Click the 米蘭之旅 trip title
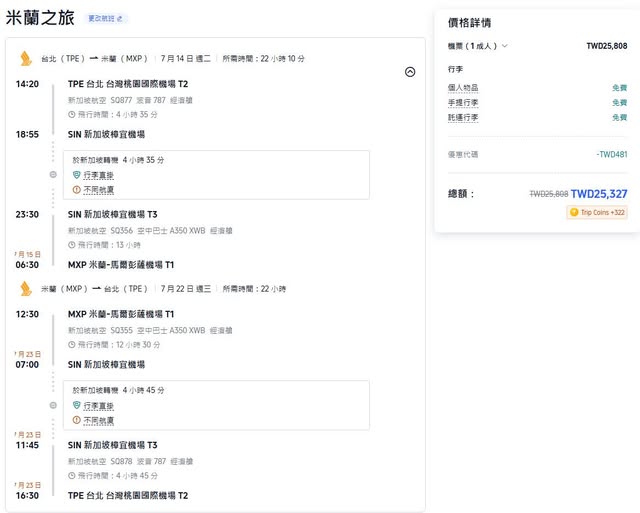This screenshot has height=513, width=640. tap(41, 19)
